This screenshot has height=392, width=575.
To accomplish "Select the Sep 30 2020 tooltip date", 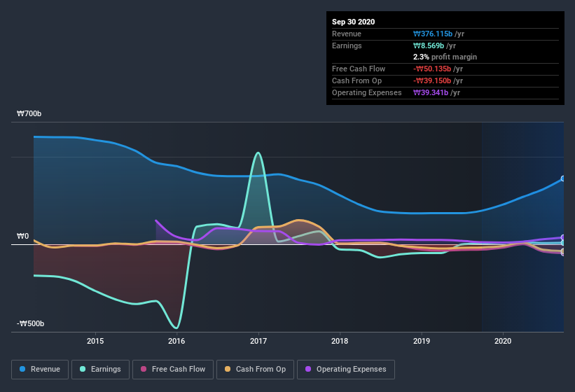I will click(x=354, y=22).
